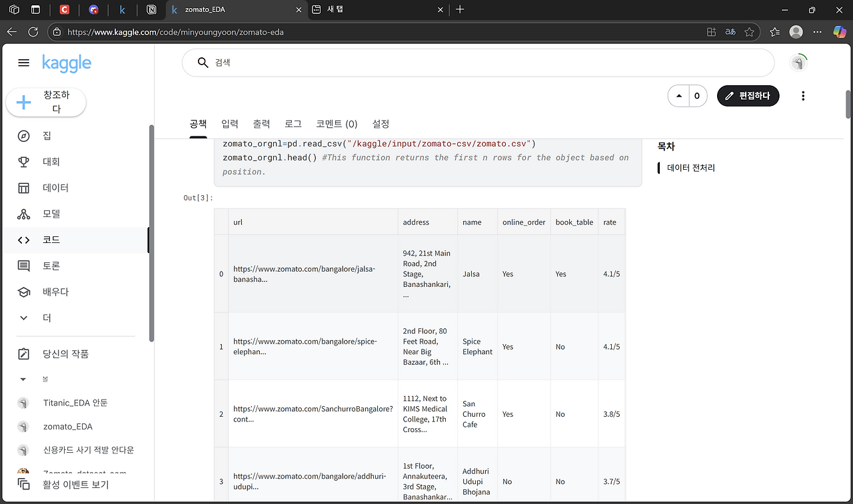
Task: Open the vertical tabs actions menu icon
Action: tap(35, 10)
